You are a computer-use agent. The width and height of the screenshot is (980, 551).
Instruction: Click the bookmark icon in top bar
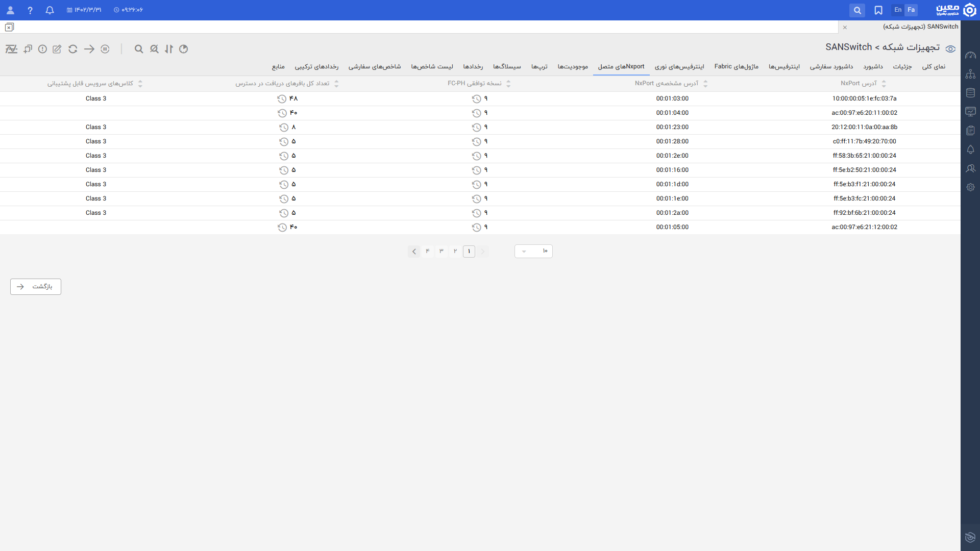(x=878, y=10)
